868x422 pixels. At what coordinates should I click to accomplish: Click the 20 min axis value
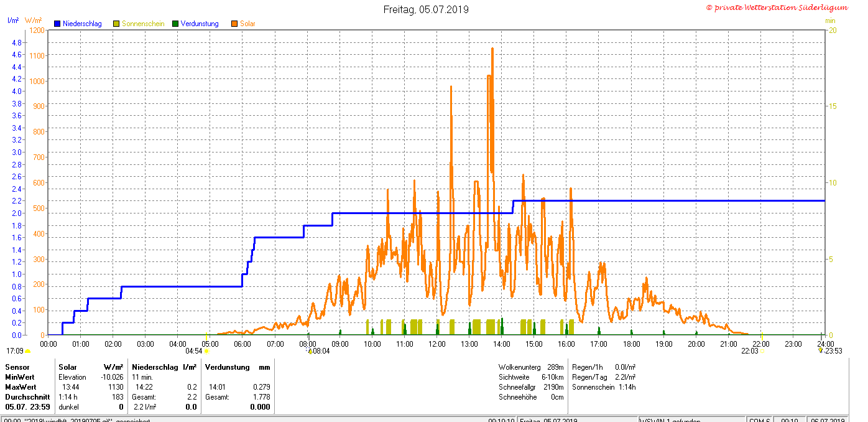832,30
